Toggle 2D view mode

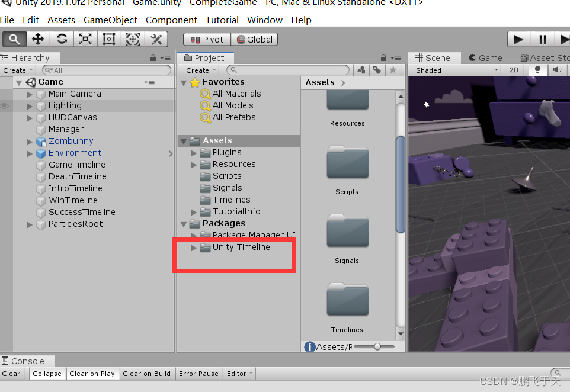click(514, 70)
